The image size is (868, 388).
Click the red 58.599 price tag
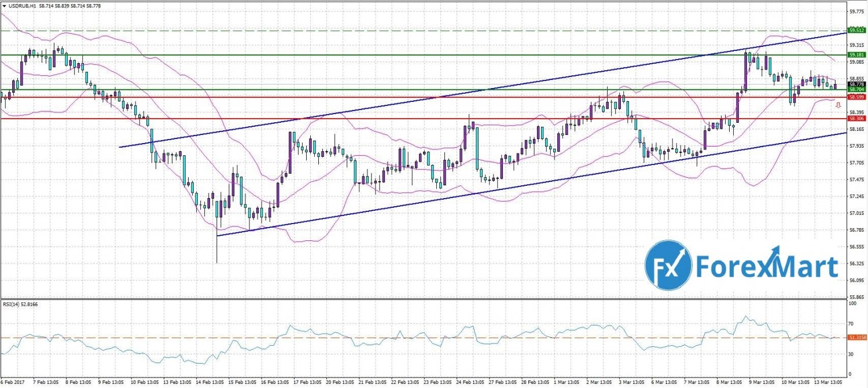coord(856,97)
